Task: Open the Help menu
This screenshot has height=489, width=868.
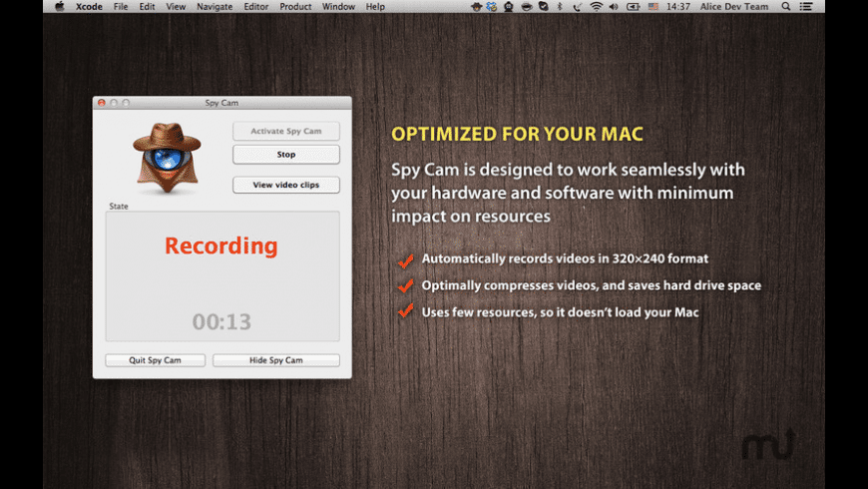Action: 375,7
